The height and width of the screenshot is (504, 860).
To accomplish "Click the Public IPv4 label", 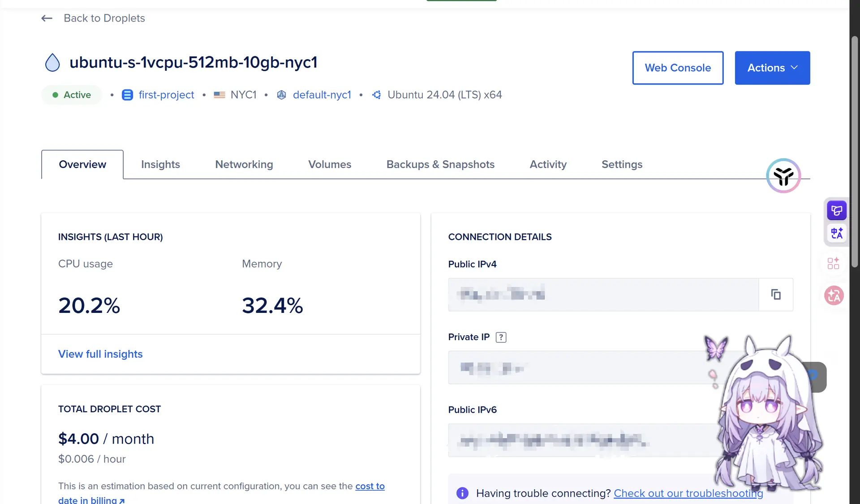I will pyautogui.click(x=473, y=265).
